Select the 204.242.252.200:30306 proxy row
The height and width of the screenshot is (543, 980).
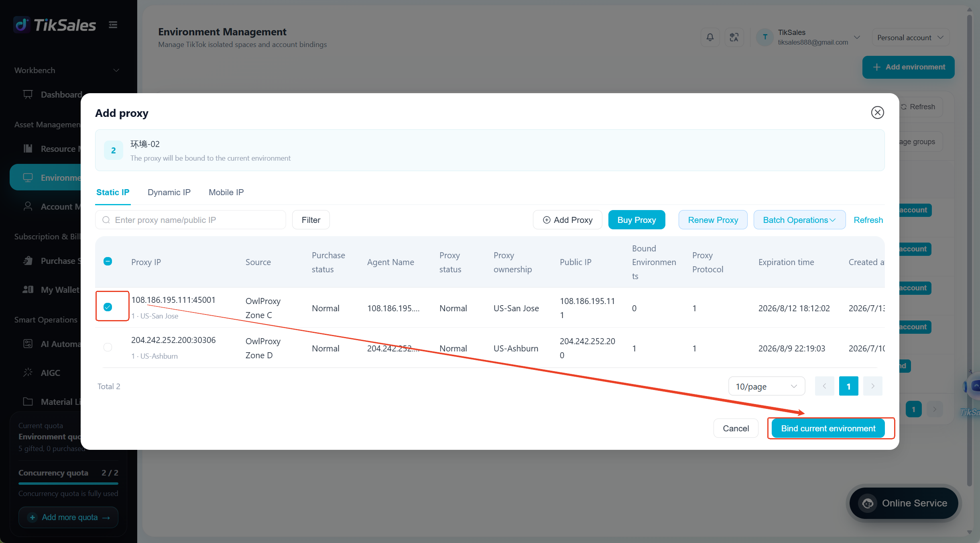[x=108, y=347]
